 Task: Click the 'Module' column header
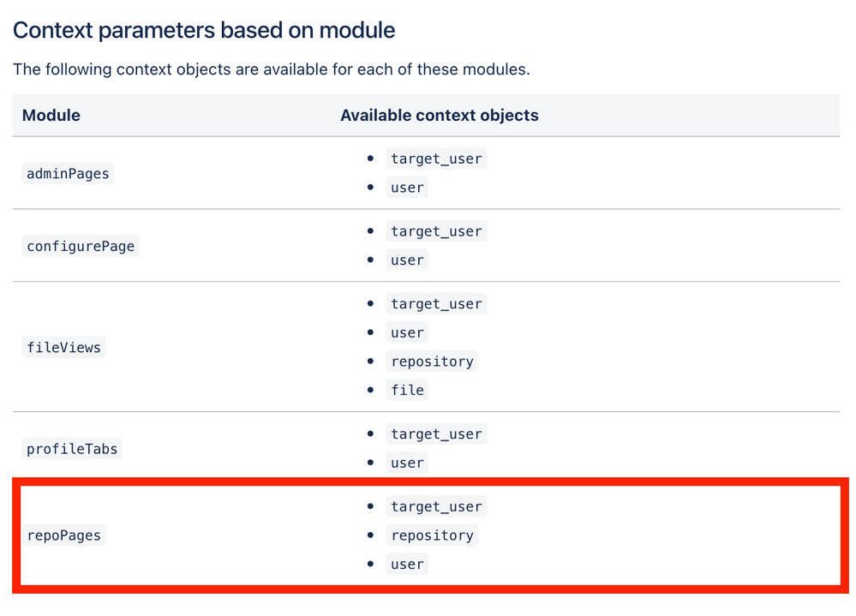(x=51, y=115)
